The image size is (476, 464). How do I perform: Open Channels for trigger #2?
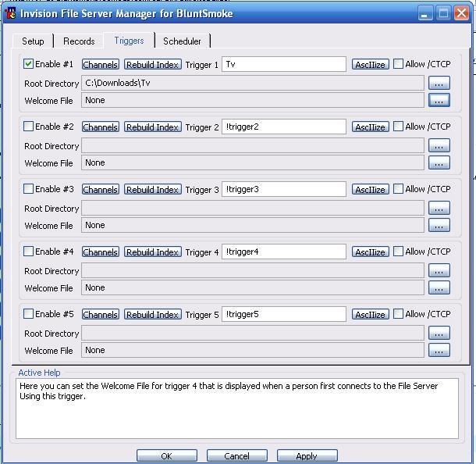pyautogui.click(x=101, y=127)
